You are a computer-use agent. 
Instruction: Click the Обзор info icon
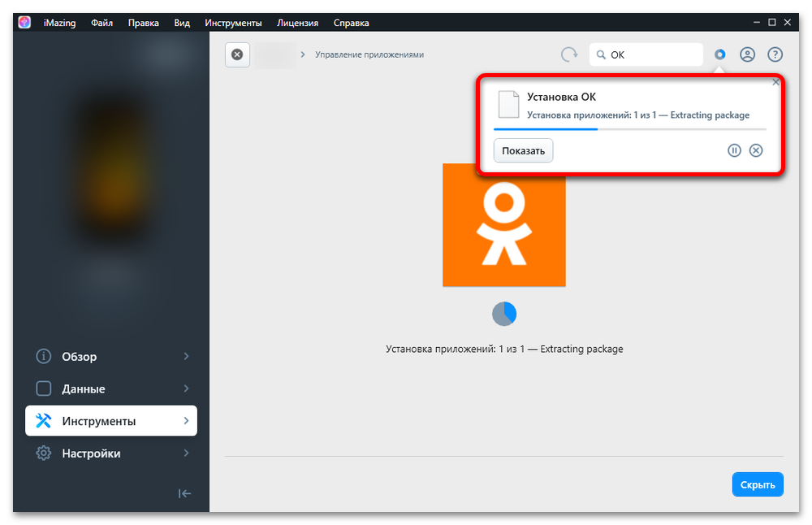(x=44, y=356)
